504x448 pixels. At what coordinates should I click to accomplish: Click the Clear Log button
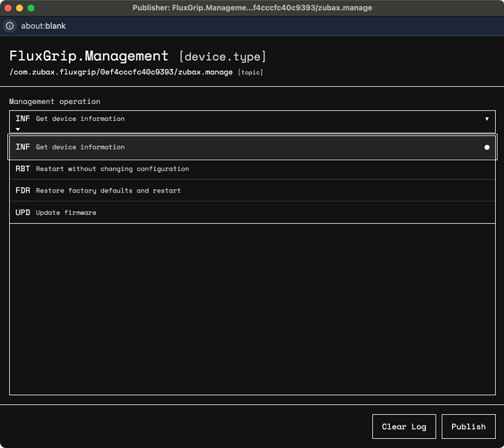pyautogui.click(x=404, y=426)
